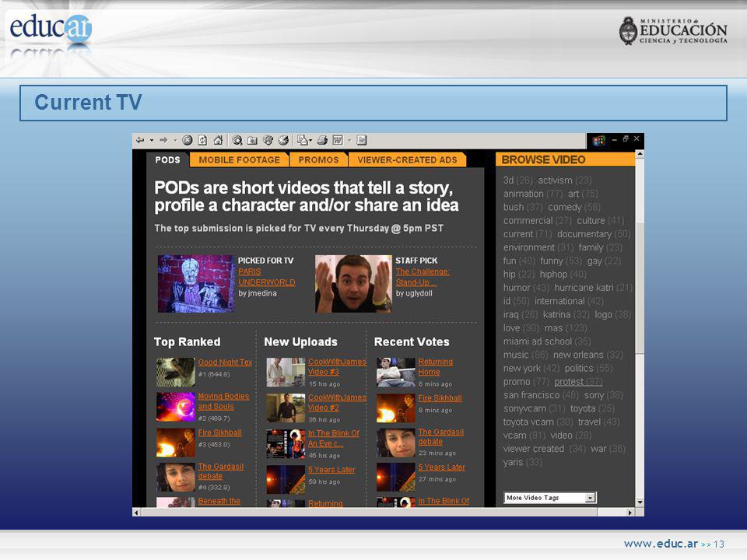
Task: Open the CookWithJames Video #2 link
Action: pyautogui.click(x=337, y=402)
